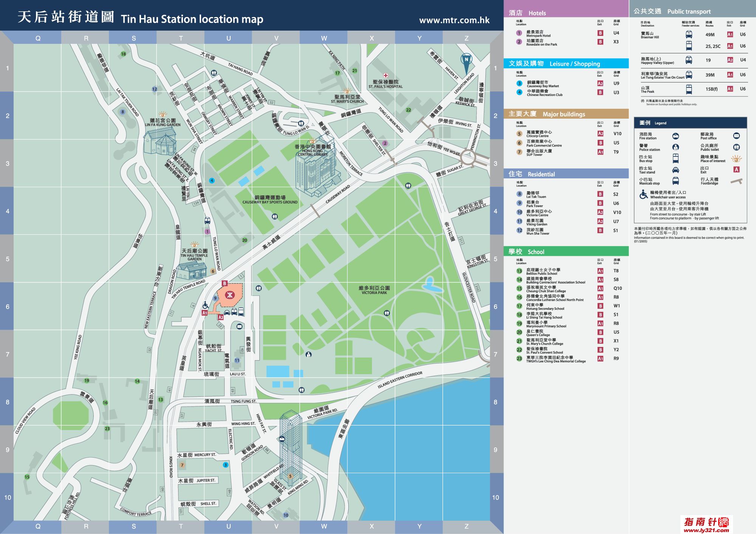Click the Police station icon in legend
The width and height of the screenshot is (756, 534).
click(675, 147)
